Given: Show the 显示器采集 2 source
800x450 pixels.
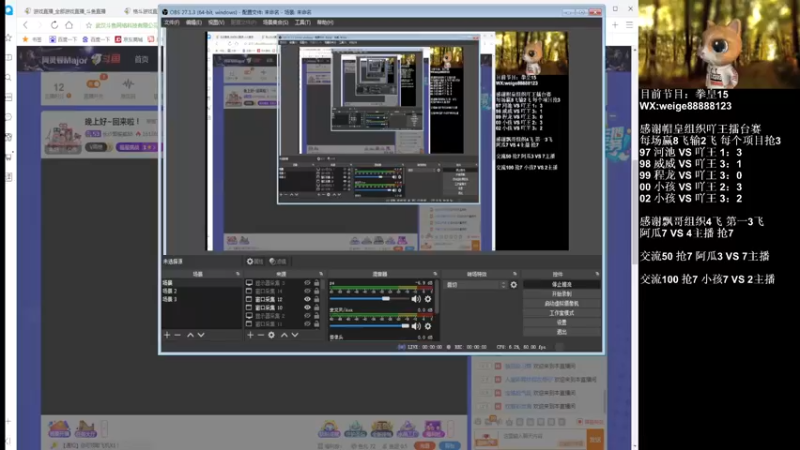Looking at the screenshot, I should 307,316.
